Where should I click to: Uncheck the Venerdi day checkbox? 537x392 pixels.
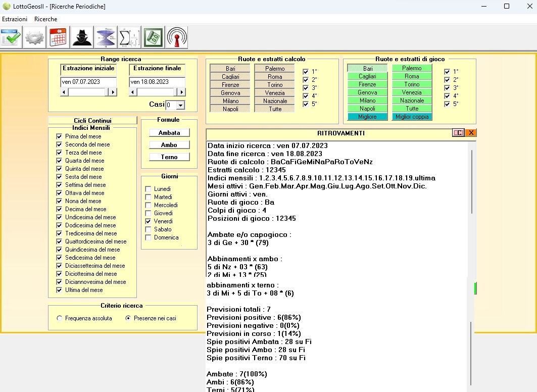click(x=149, y=221)
